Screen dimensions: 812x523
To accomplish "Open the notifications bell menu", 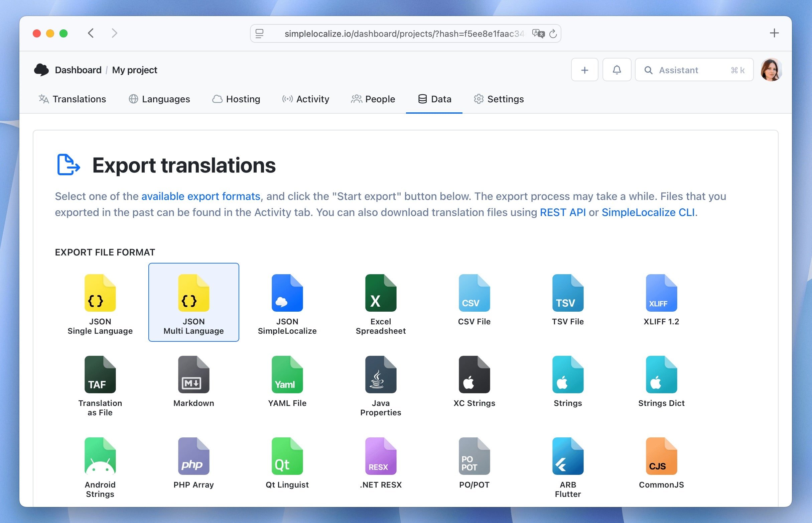I will coord(617,70).
